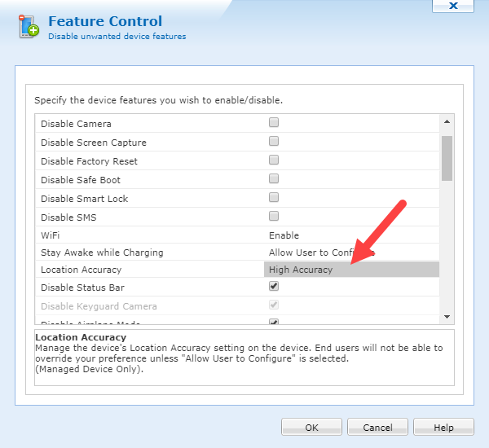The height and width of the screenshot is (448, 489).
Task: Toggle the Disable Safe Boot checkbox
Action: tap(274, 179)
